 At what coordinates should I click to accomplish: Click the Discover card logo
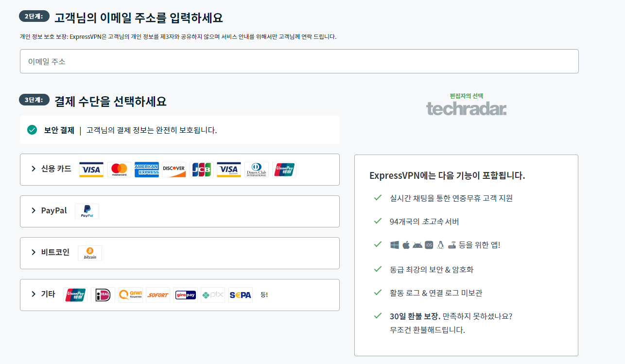point(174,170)
